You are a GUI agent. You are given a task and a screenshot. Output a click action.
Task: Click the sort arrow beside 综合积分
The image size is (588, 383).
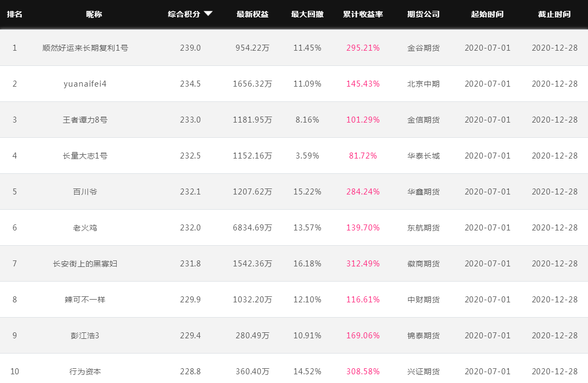208,14
